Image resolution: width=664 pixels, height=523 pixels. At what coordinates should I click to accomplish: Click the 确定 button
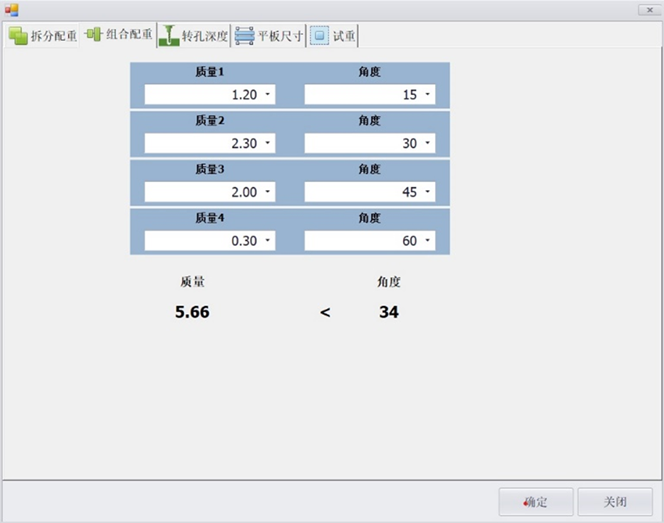point(536,502)
